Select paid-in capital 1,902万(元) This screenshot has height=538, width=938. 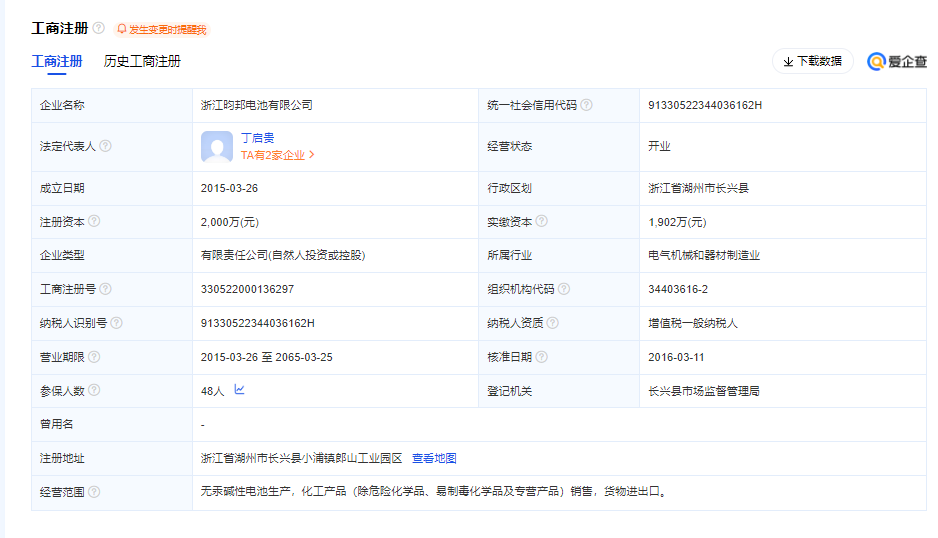coord(677,223)
